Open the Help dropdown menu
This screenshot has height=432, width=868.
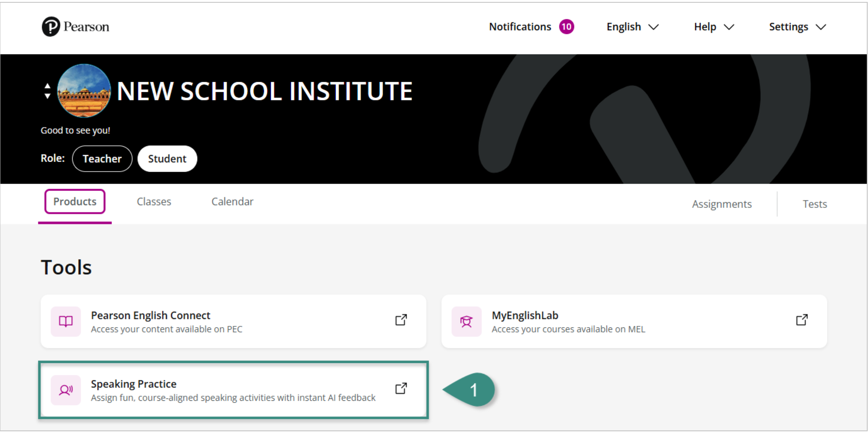click(714, 27)
